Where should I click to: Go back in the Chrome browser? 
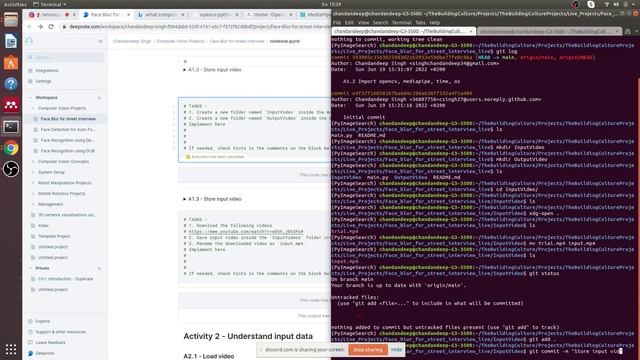tap(29, 27)
